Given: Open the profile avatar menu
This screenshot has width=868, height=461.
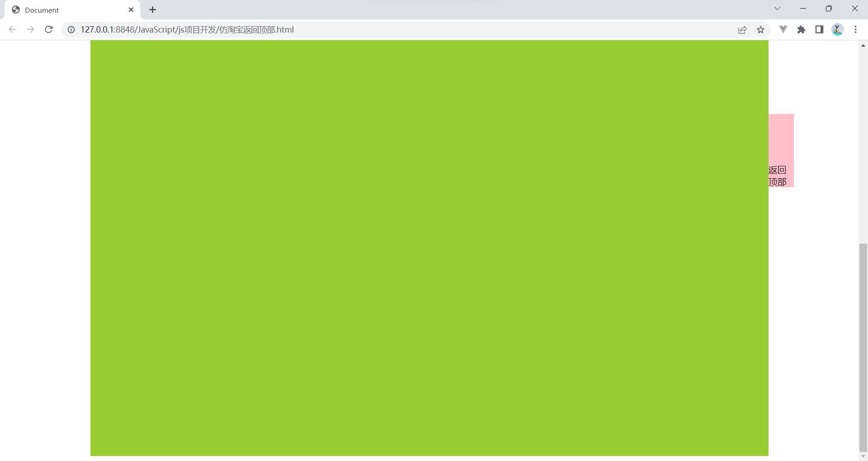Looking at the screenshot, I should coord(837,29).
